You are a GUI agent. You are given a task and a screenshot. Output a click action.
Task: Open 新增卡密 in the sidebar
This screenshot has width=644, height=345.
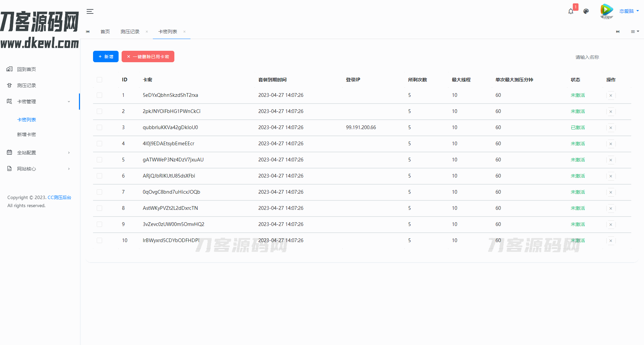27,135
